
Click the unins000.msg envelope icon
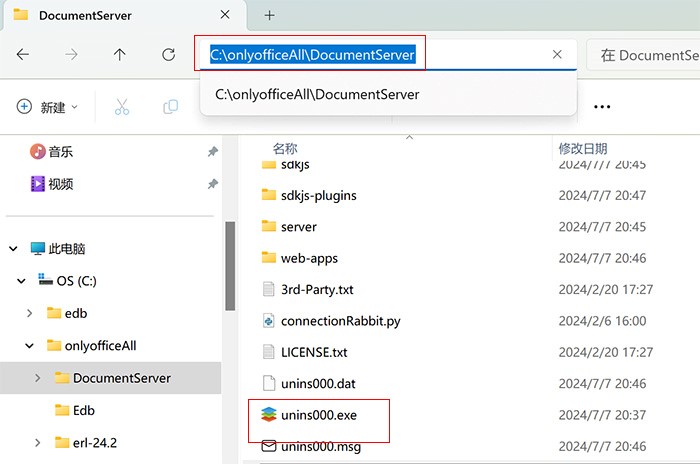pyautogui.click(x=269, y=446)
